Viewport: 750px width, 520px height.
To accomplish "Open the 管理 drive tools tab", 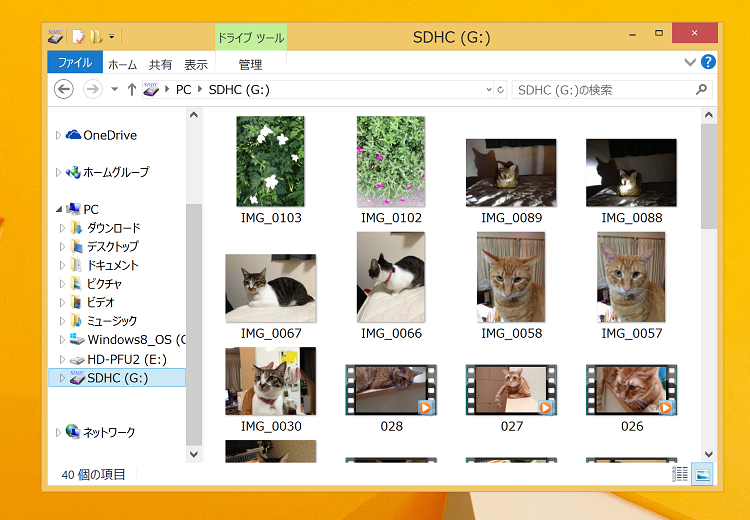I will click(x=250, y=64).
